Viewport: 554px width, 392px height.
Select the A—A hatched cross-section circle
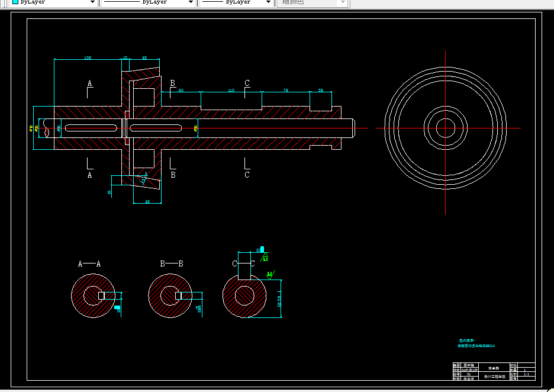coord(94,295)
